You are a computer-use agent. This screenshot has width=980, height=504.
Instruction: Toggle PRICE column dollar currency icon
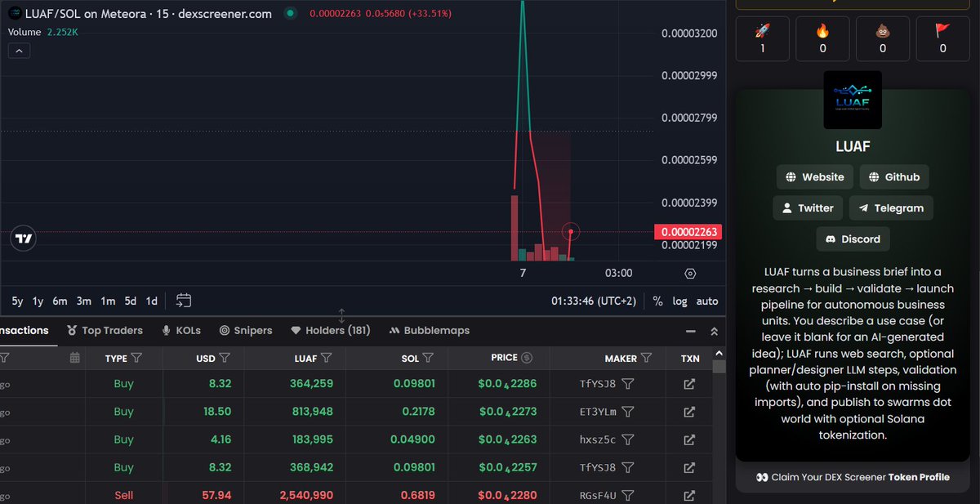pyautogui.click(x=527, y=358)
